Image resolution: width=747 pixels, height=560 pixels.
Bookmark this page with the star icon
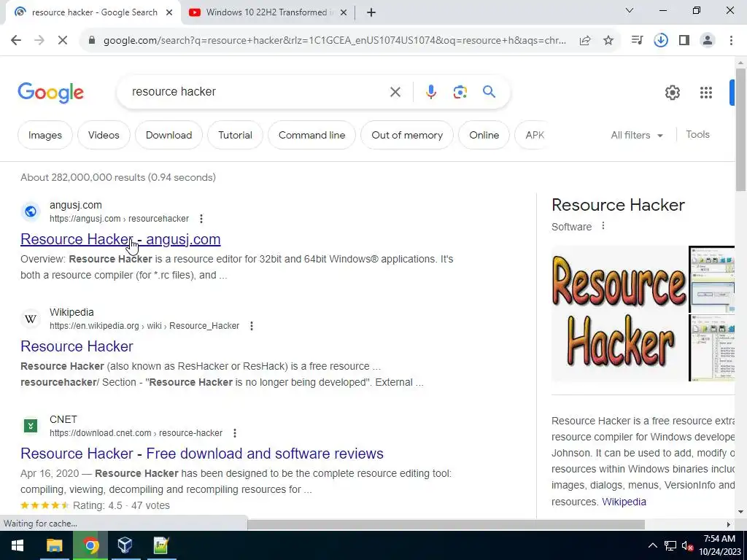pos(608,41)
